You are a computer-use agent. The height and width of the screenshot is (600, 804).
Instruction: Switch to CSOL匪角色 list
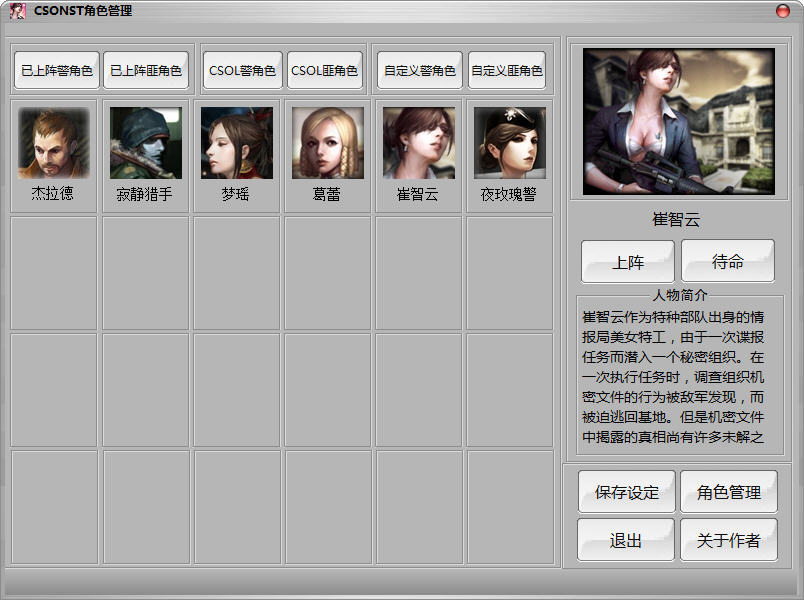coord(325,70)
